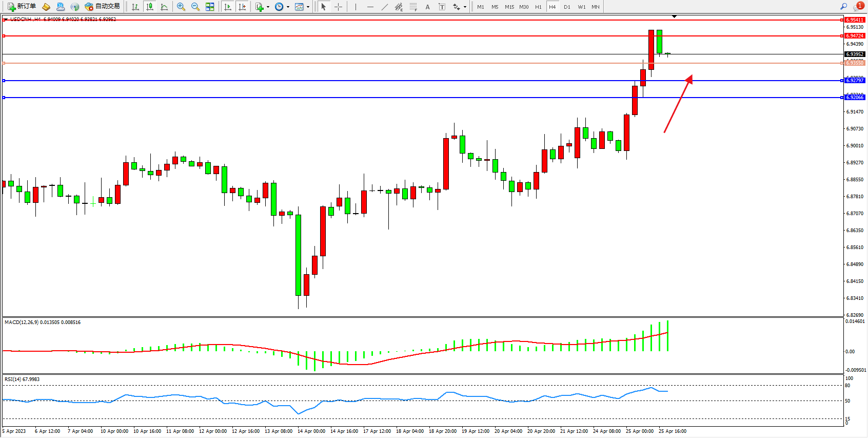Switch chart to candlestick mode
868x438 pixels.
tap(150, 7)
